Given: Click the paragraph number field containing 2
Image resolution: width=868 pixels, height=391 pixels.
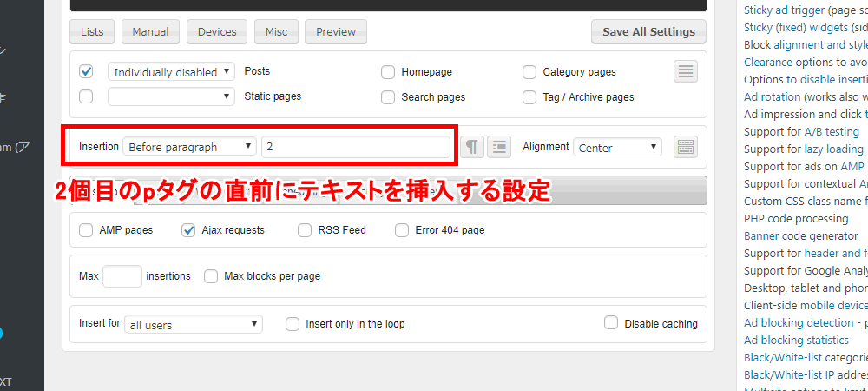Looking at the screenshot, I should coord(356,147).
